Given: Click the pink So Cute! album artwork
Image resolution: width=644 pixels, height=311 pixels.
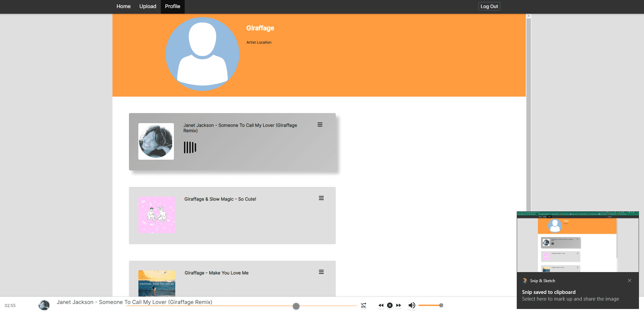Looking at the screenshot, I should coord(157,215).
